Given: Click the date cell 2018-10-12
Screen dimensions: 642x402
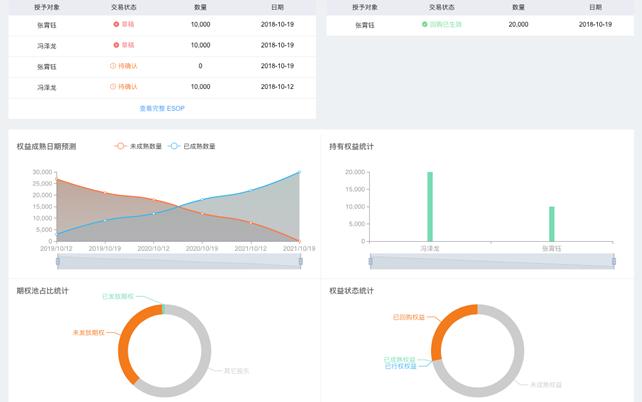Looking at the screenshot, I should tap(277, 87).
